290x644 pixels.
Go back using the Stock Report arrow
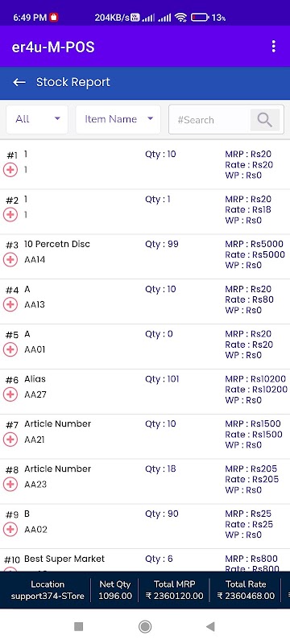19,82
